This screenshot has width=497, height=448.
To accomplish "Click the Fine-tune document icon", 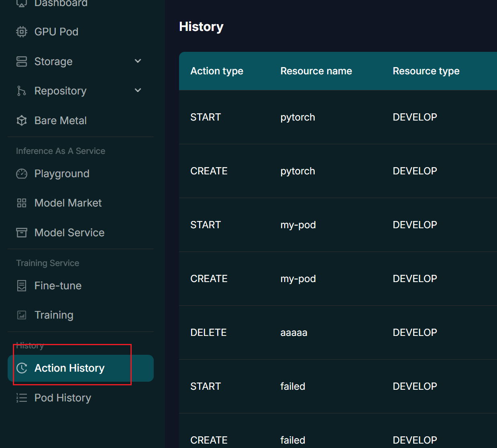I will [x=21, y=285].
